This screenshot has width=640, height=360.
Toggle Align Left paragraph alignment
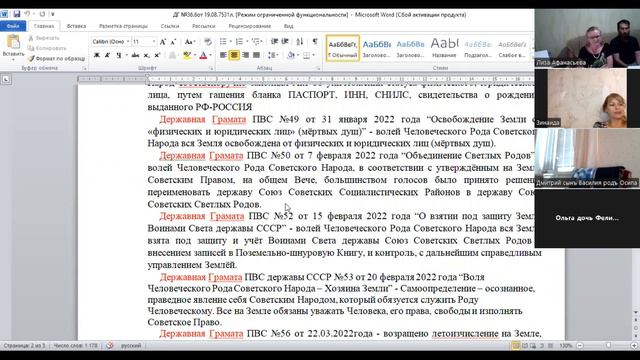coord(223,55)
